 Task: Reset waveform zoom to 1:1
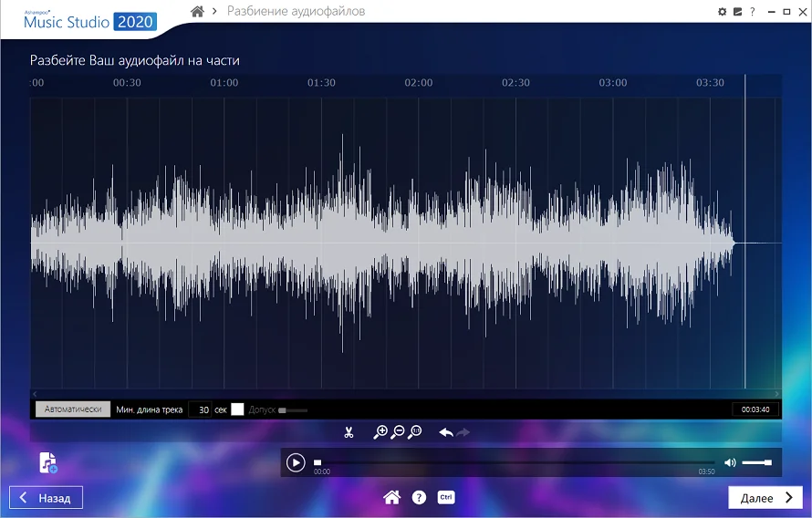(414, 432)
